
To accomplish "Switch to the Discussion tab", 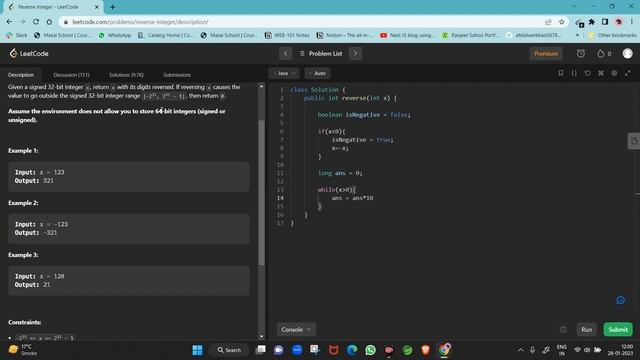I will point(71,75).
